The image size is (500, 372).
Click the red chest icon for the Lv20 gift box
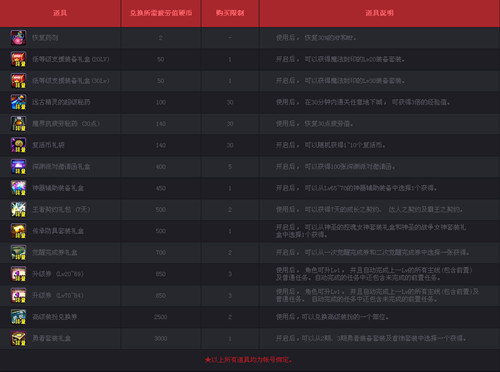[x=18, y=59]
